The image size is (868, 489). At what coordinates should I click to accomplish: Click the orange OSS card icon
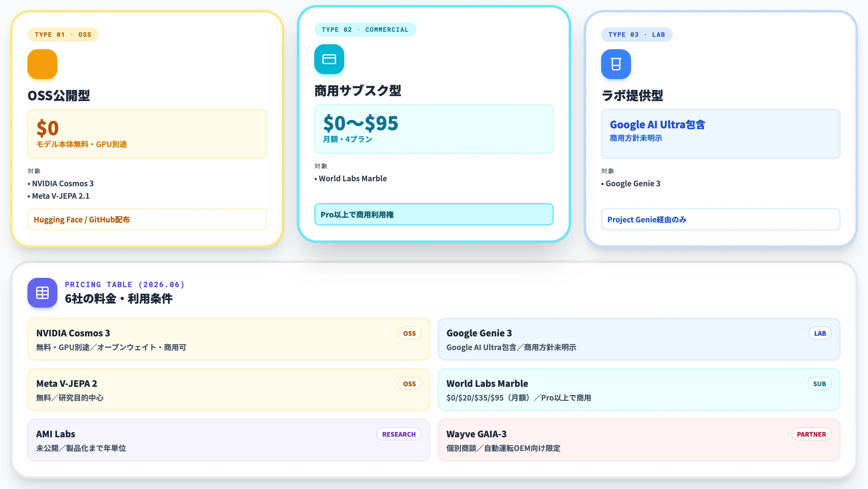point(42,64)
